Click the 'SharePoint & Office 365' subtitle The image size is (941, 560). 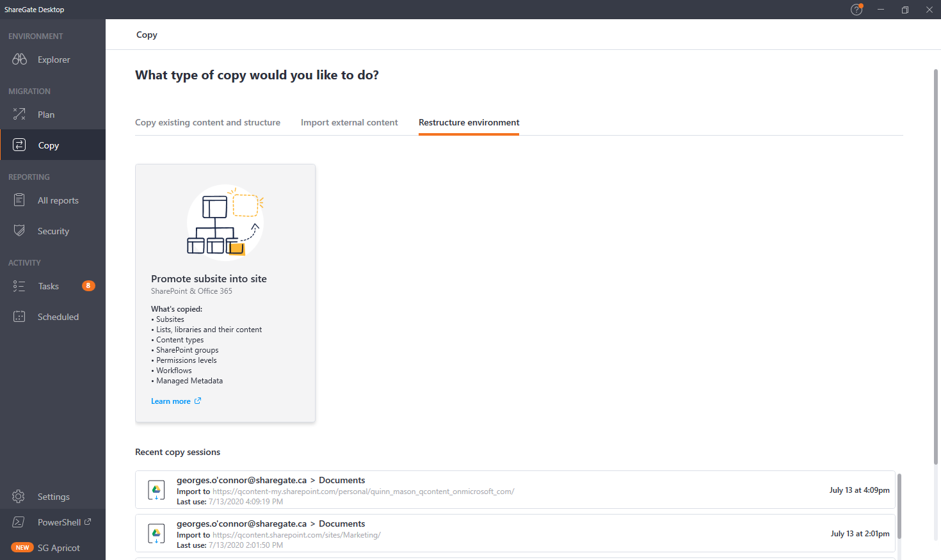pyautogui.click(x=191, y=291)
